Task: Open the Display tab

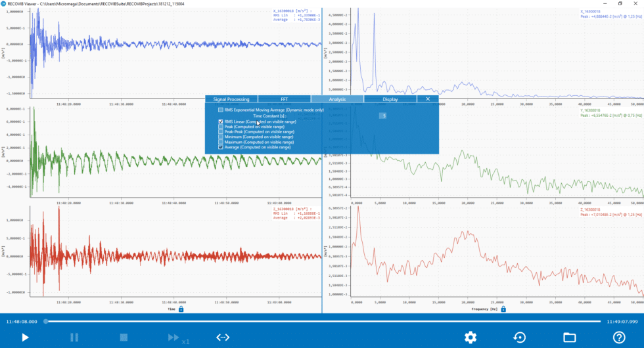Action: pyautogui.click(x=390, y=99)
